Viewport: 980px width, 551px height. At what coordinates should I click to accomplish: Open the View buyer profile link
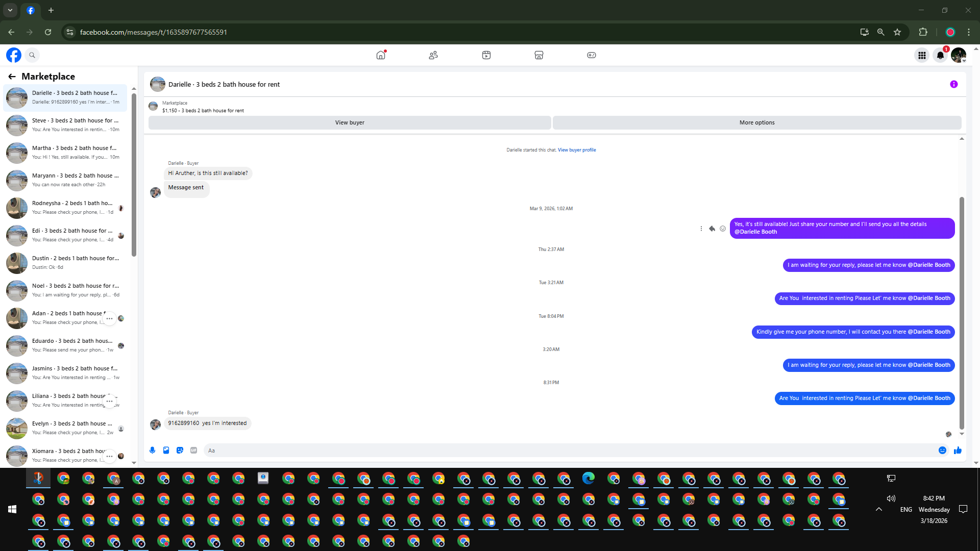577,150
